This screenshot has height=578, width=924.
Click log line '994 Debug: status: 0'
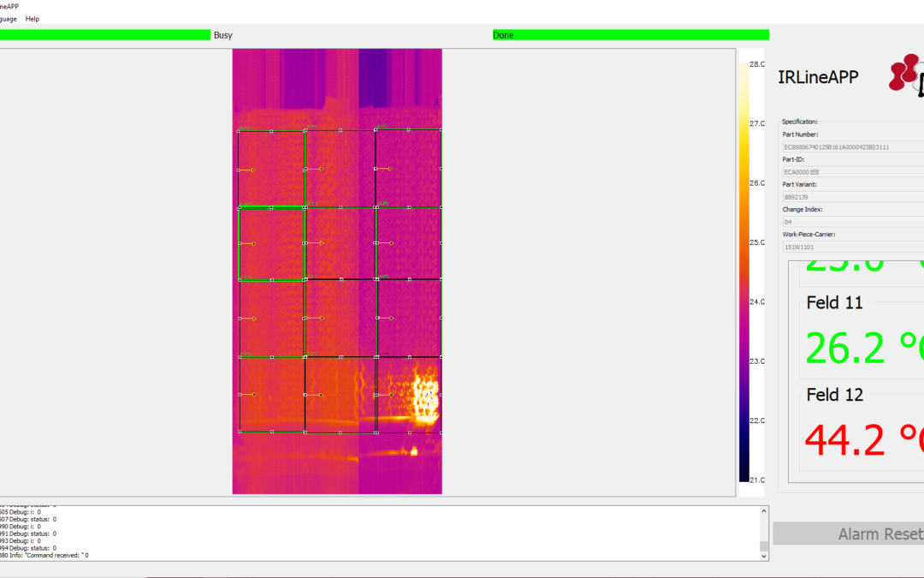point(28,548)
